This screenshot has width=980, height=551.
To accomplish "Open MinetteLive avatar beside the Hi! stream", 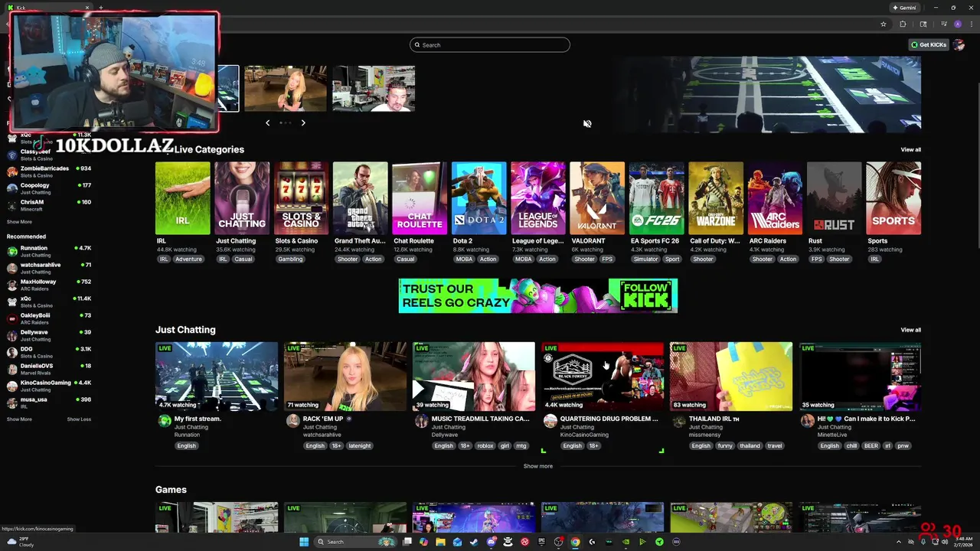I will 807,420.
